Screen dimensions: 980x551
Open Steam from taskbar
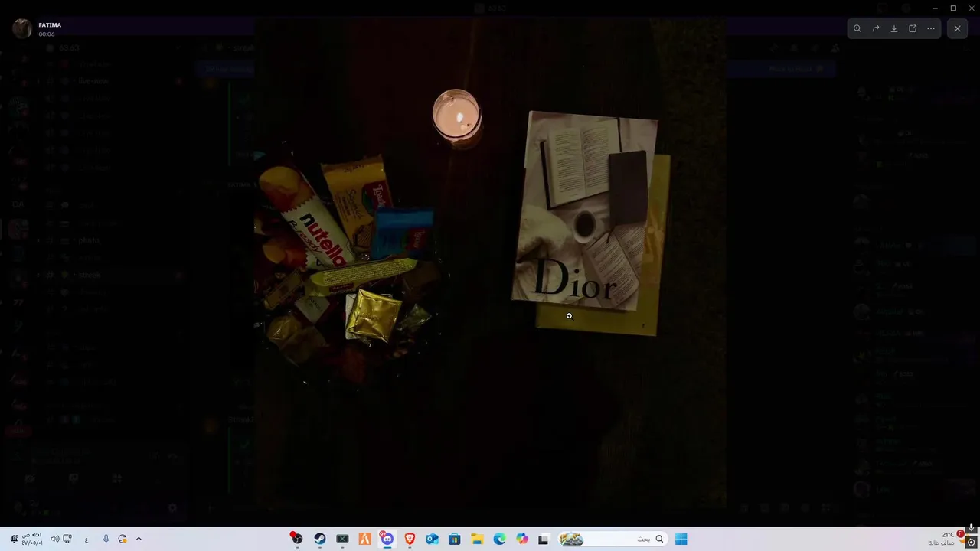click(x=319, y=539)
